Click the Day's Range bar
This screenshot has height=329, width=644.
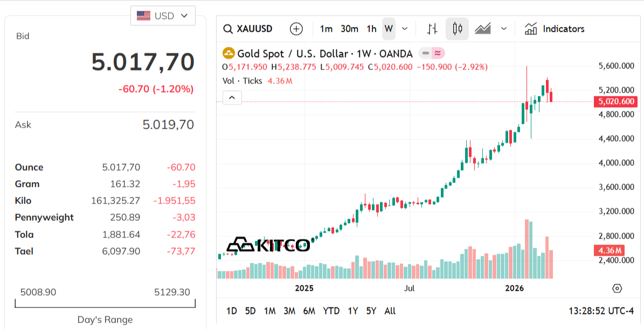click(105, 304)
